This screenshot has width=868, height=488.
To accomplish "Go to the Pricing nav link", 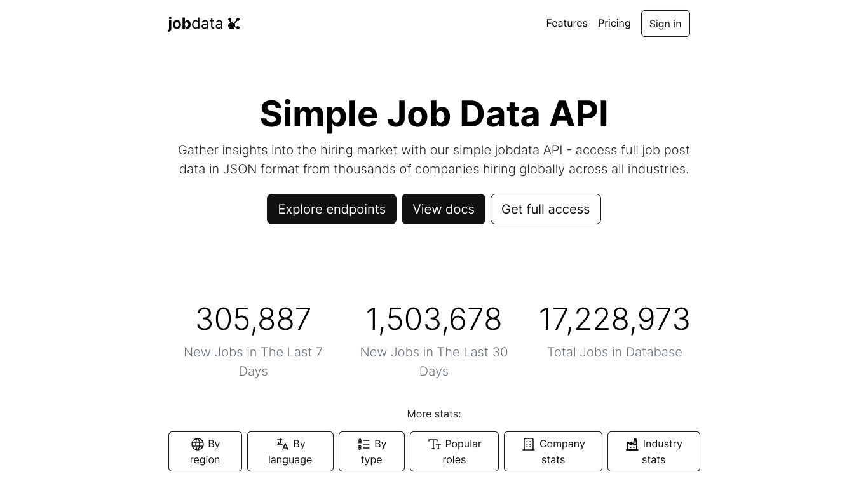I will click(614, 24).
